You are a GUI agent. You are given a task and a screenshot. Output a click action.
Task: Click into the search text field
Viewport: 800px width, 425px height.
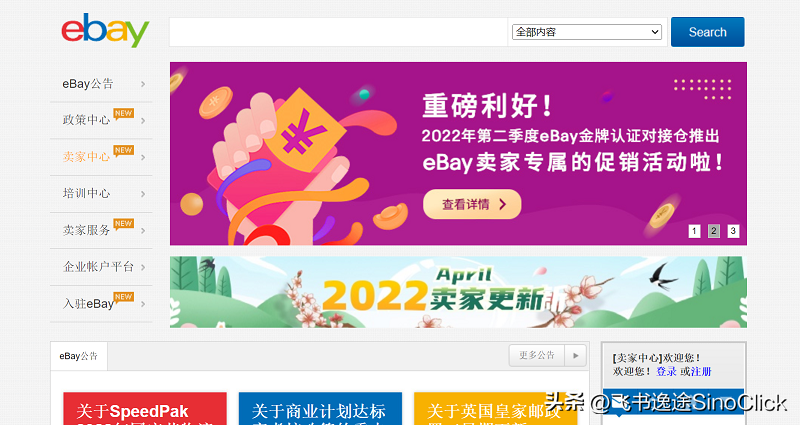[338, 32]
